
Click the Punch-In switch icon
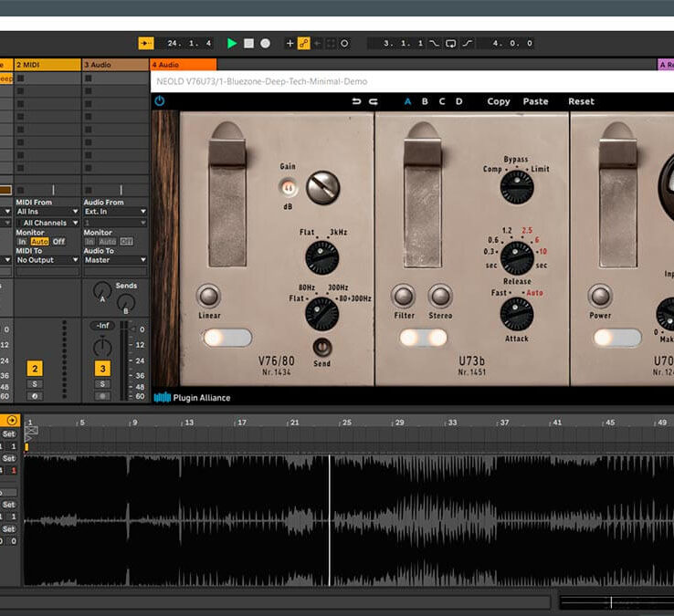point(434,44)
